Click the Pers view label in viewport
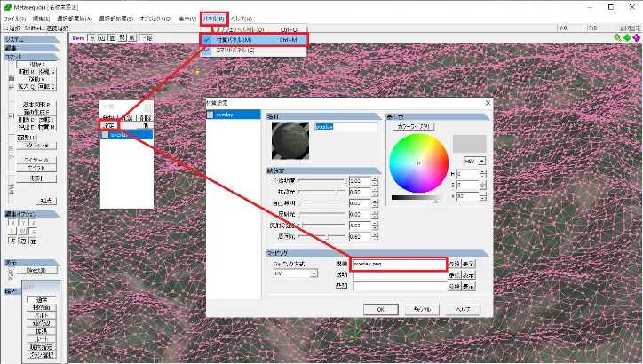 (78, 38)
